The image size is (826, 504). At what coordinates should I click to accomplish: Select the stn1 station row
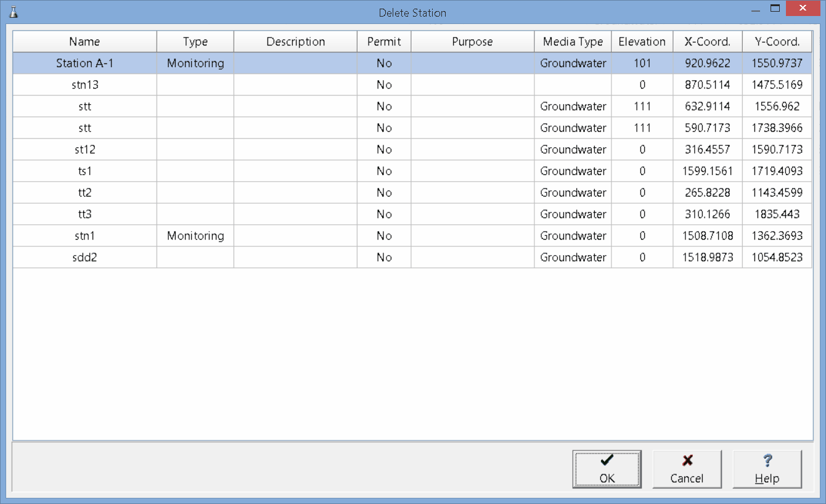tap(412, 236)
